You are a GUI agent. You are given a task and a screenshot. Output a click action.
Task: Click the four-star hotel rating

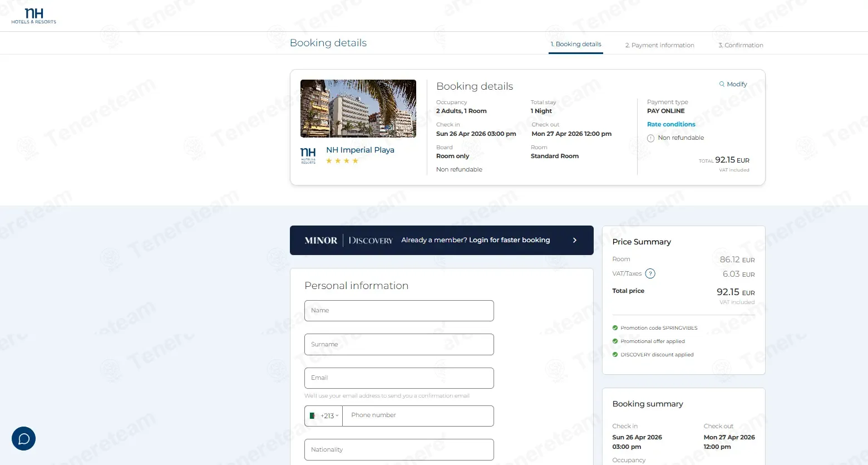(342, 161)
